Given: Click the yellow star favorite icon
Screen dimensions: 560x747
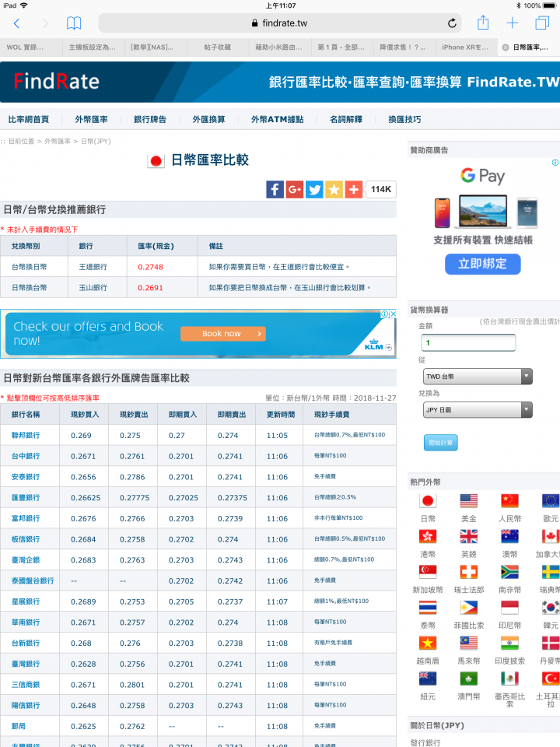Looking at the screenshot, I should click(334, 190).
